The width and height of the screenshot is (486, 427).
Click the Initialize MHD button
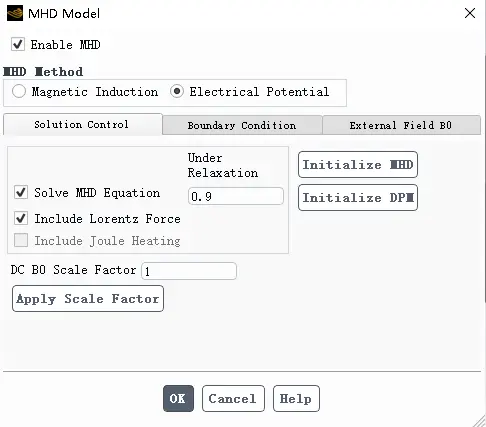(x=358, y=164)
